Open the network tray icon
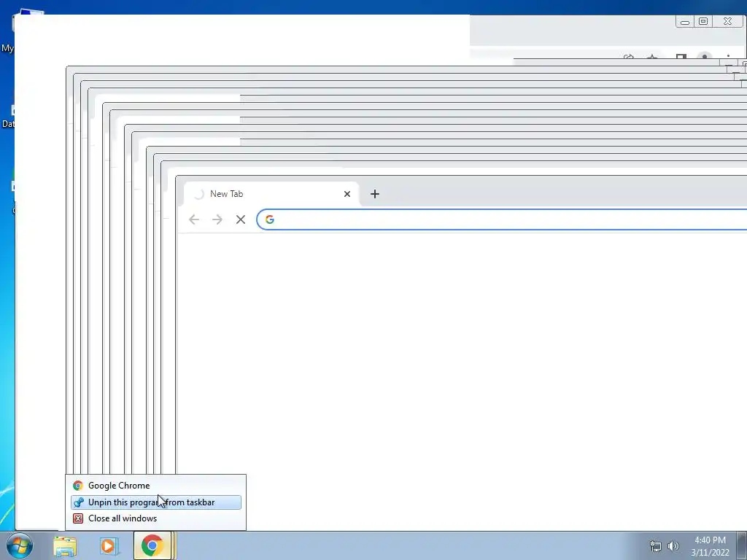This screenshot has width=747, height=560. [656, 546]
